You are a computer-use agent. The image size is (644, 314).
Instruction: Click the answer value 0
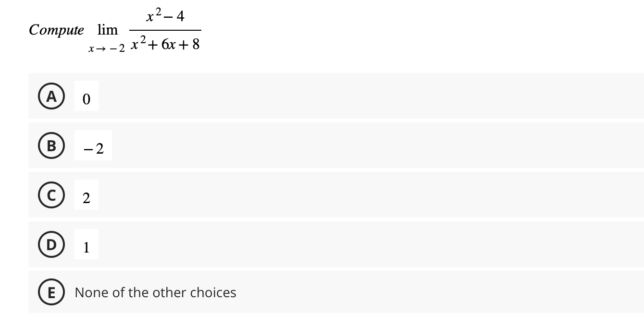coord(86,98)
